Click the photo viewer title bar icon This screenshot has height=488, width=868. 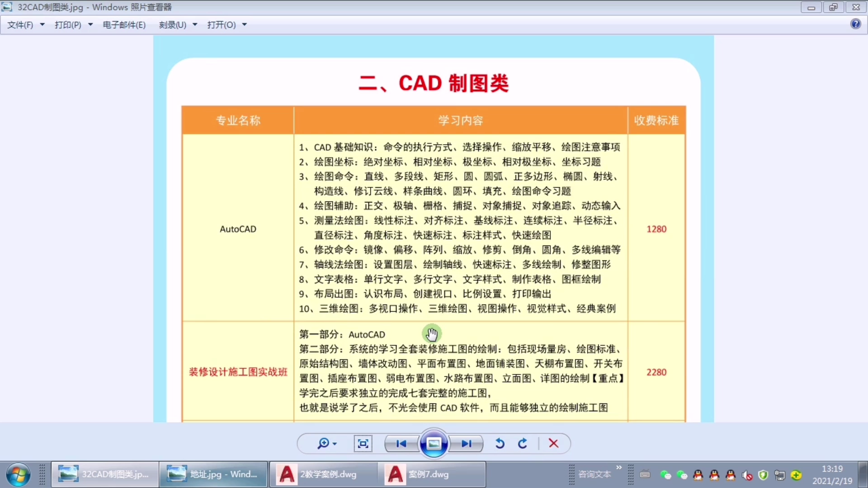pos(7,7)
